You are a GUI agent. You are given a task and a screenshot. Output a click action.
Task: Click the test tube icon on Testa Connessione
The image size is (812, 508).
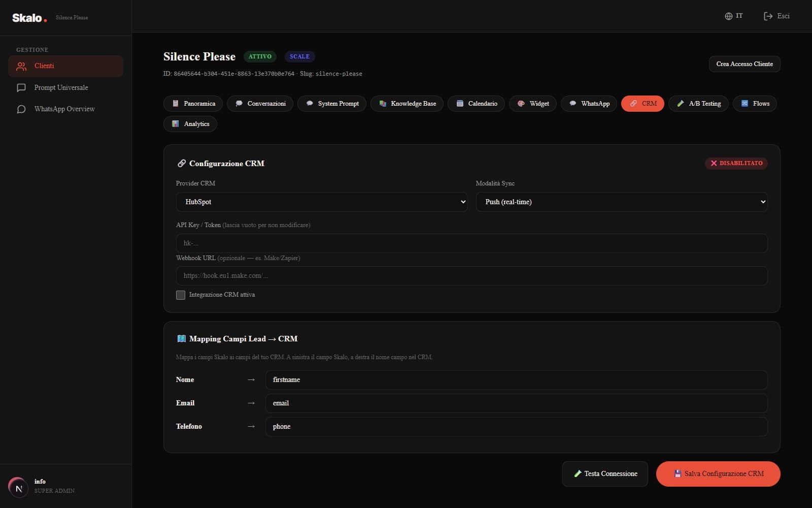[578, 474]
